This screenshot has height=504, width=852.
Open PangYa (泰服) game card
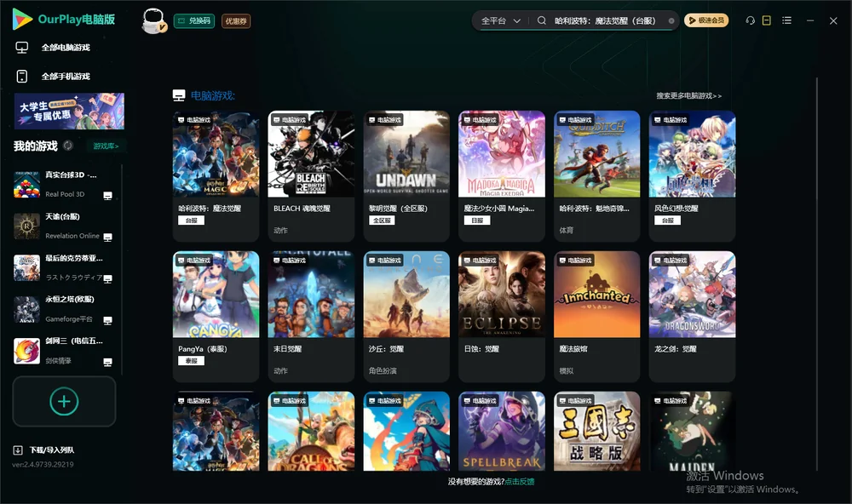[216, 317]
